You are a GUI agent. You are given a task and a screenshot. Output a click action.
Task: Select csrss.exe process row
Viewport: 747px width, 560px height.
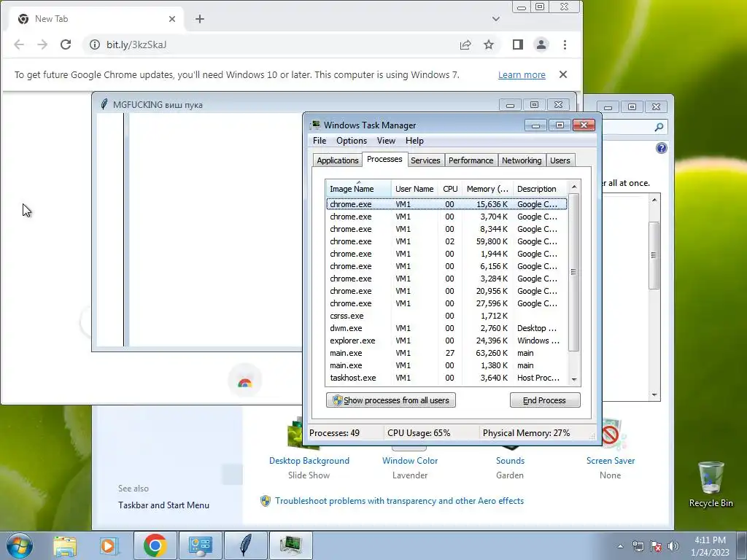click(x=446, y=316)
